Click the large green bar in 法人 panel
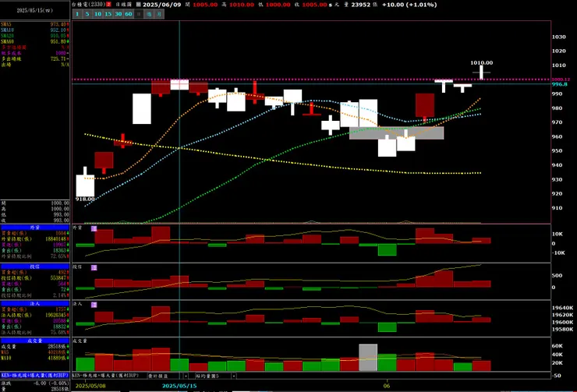The width and height of the screenshot is (577, 392). 387,327
